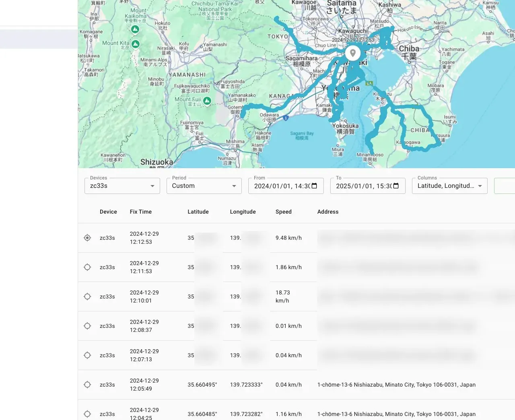Click the Nishiazabu address in 12:05:49 row
Image resolution: width=515 pixels, height=420 pixels.
tap(396, 385)
